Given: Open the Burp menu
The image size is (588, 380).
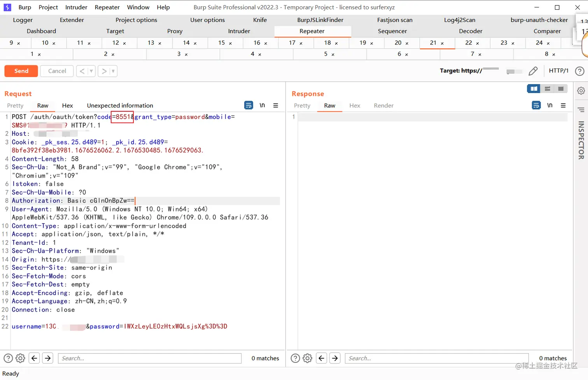Looking at the screenshot, I should pos(25,7).
